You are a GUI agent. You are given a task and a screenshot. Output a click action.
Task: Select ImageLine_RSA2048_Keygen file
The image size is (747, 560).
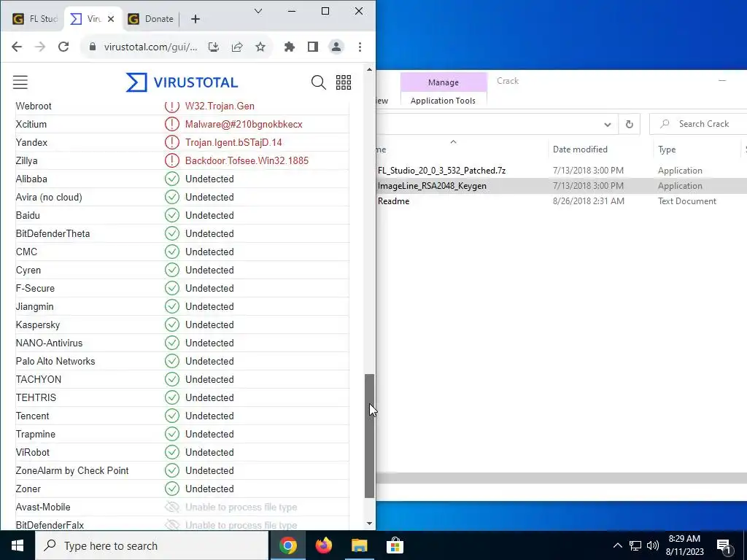click(432, 186)
